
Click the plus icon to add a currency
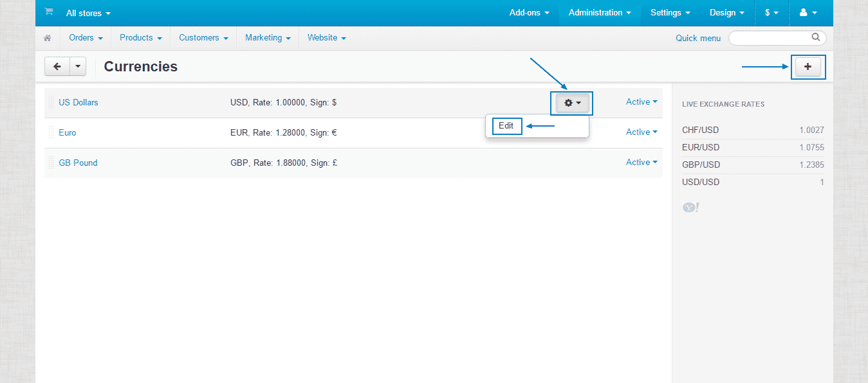click(808, 66)
